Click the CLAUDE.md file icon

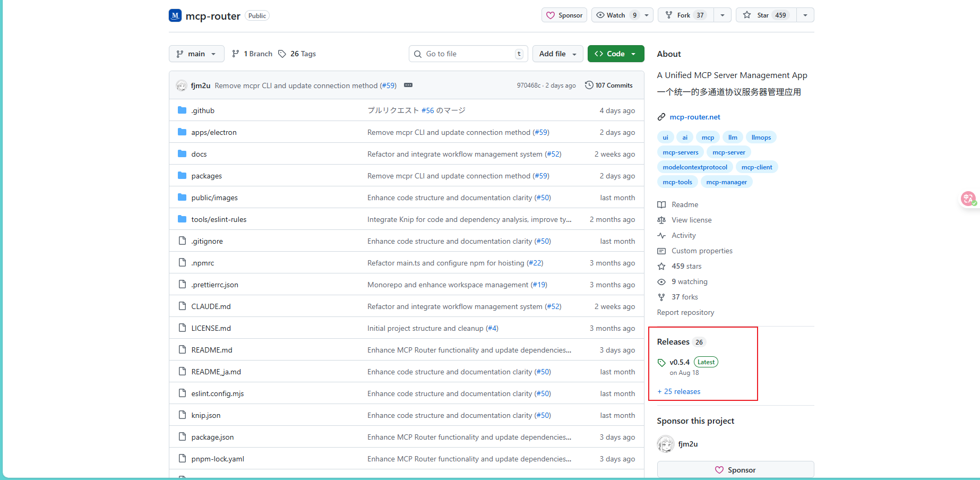[182, 306]
